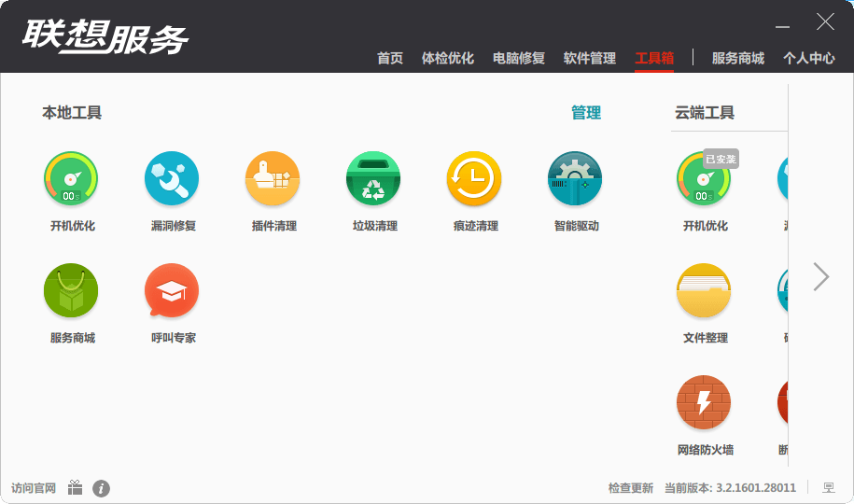854x504 pixels.
Task: Open the 插件清理 brush icon
Action: click(273, 178)
